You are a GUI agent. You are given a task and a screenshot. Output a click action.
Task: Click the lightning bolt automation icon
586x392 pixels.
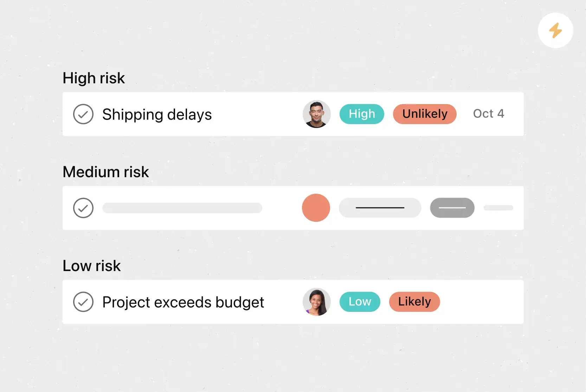555,31
